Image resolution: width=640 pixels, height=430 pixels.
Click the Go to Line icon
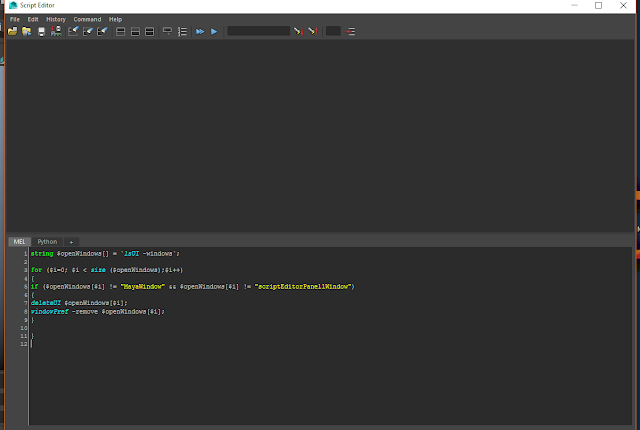click(x=350, y=31)
